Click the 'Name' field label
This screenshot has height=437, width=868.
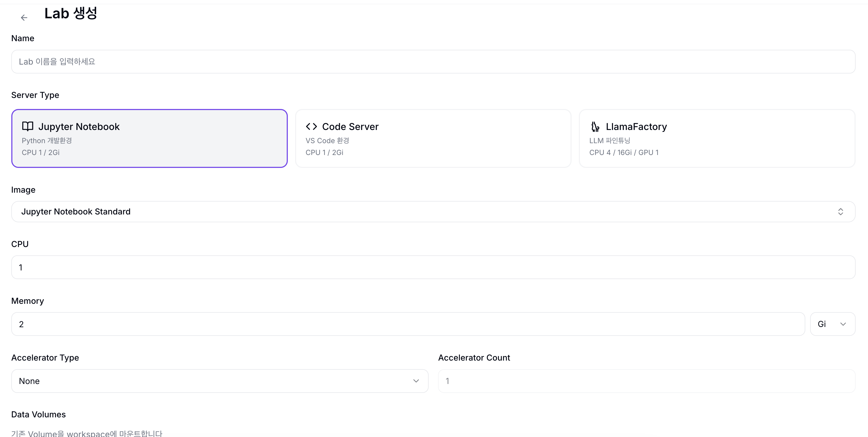23,38
